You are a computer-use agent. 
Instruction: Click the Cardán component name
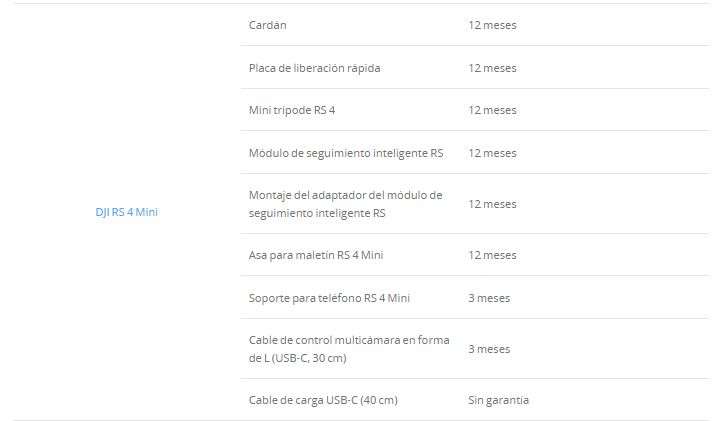coord(267,24)
